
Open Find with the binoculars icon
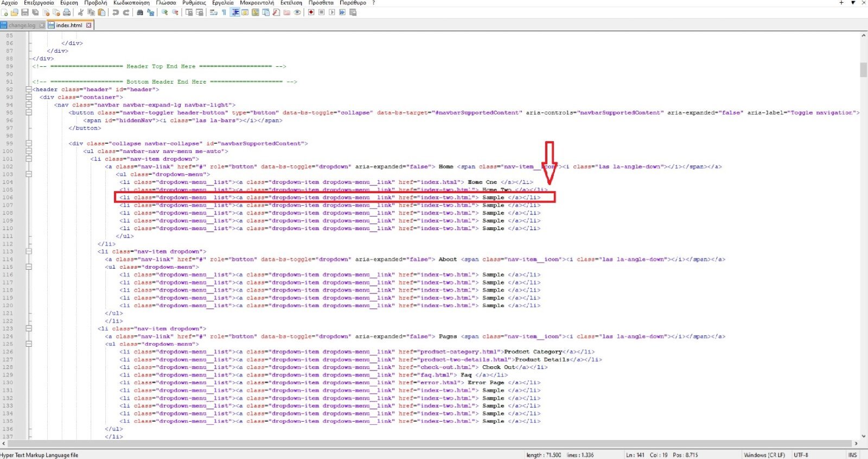140,12
